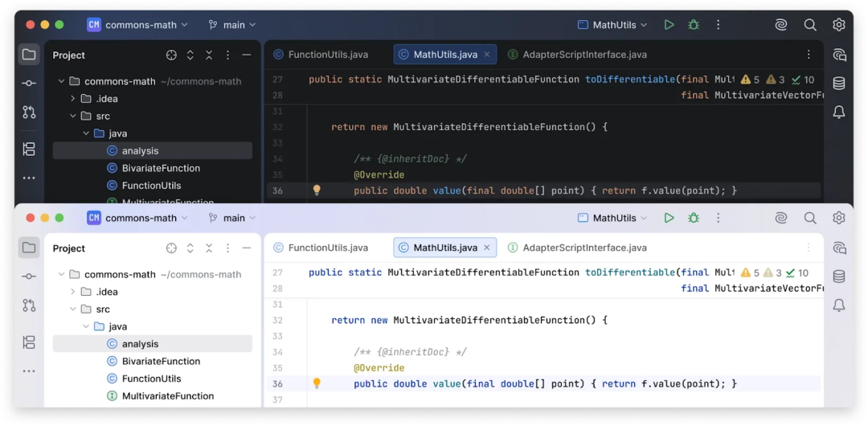The height and width of the screenshot is (426, 868).
Task: Hide light Project panel with minimize dash
Action: (247, 248)
